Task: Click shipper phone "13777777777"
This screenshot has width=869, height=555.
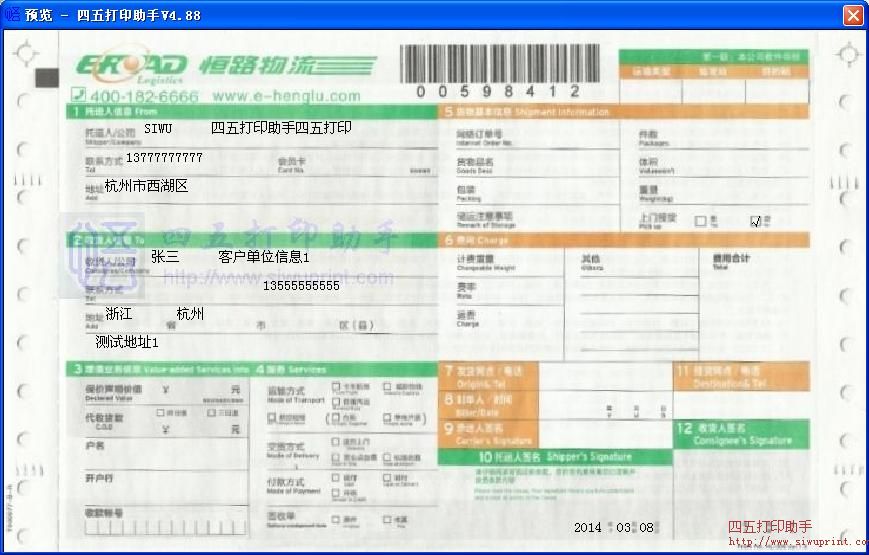Action: pyautogui.click(x=164, y=158)
